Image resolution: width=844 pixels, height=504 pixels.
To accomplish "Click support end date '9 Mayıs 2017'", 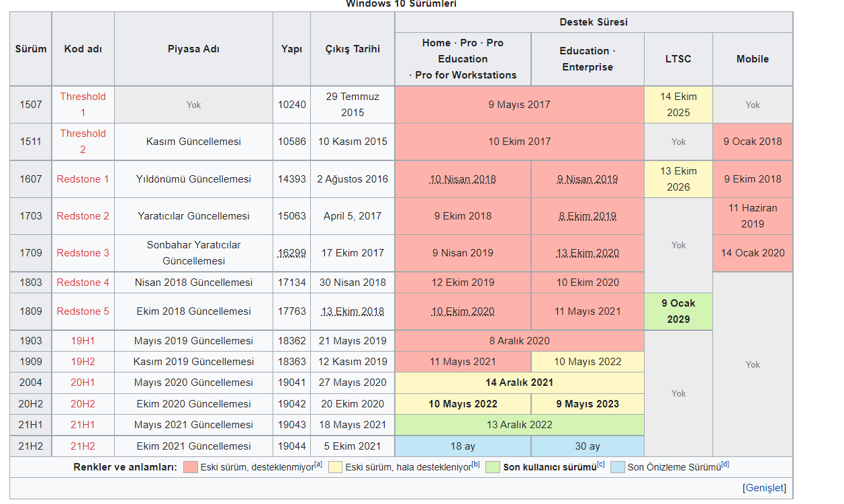I will pos(519,105).
